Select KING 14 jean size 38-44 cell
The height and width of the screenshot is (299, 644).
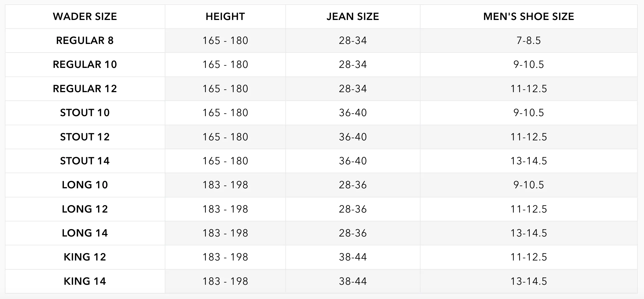tap(353, 281)
